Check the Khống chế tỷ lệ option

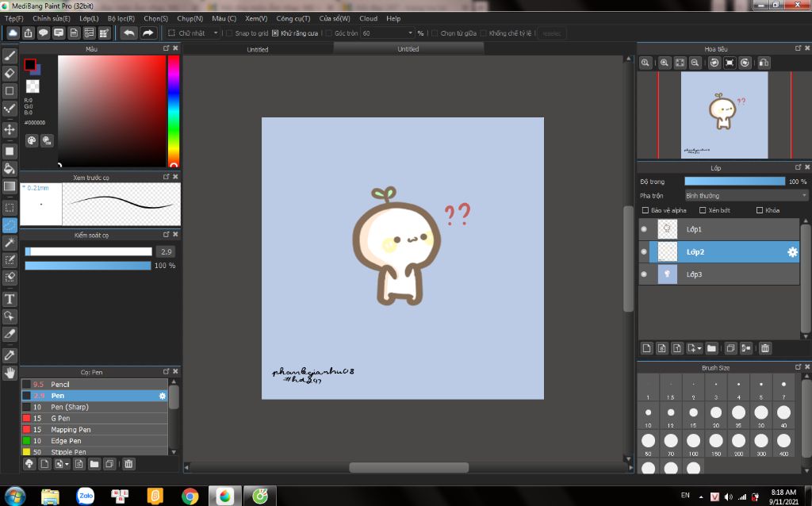483,33
